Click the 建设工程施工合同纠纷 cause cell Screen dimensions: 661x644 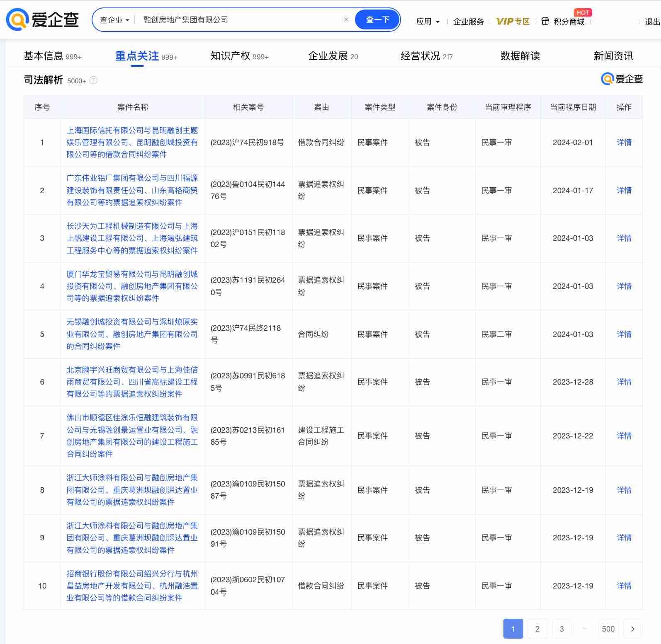click(321, 436)
